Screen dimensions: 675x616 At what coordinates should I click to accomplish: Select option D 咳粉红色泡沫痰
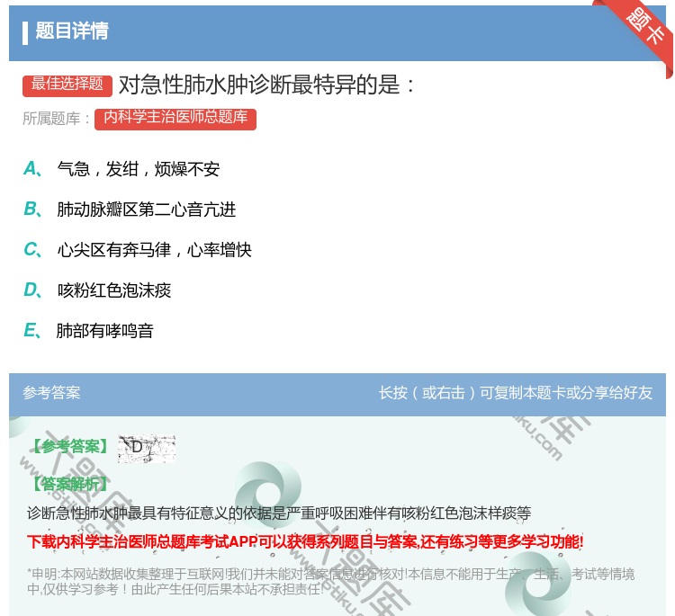pyautogui.click(x=97, y=290)
